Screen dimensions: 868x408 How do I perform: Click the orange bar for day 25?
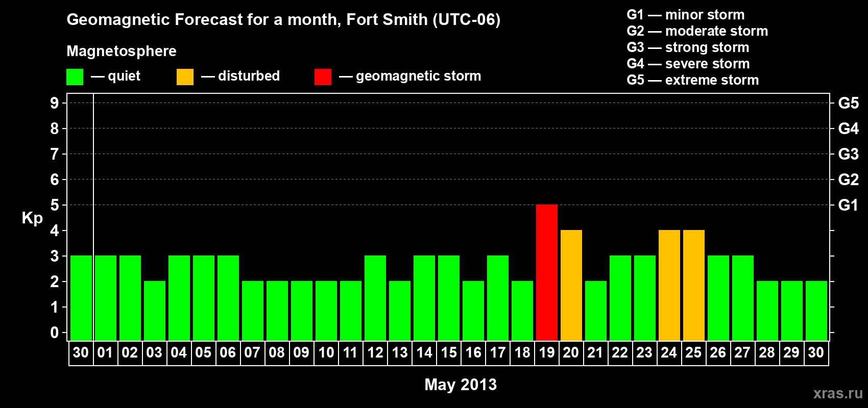click(x=694, y=285)
